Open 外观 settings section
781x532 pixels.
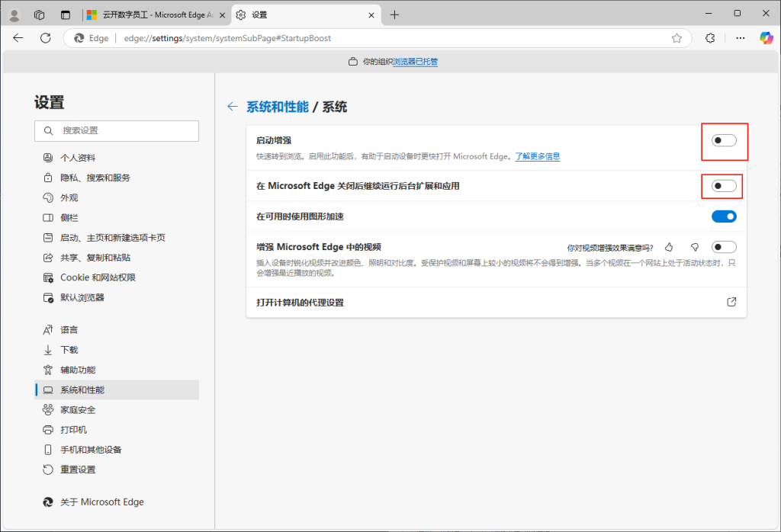[x=117, y=197]
